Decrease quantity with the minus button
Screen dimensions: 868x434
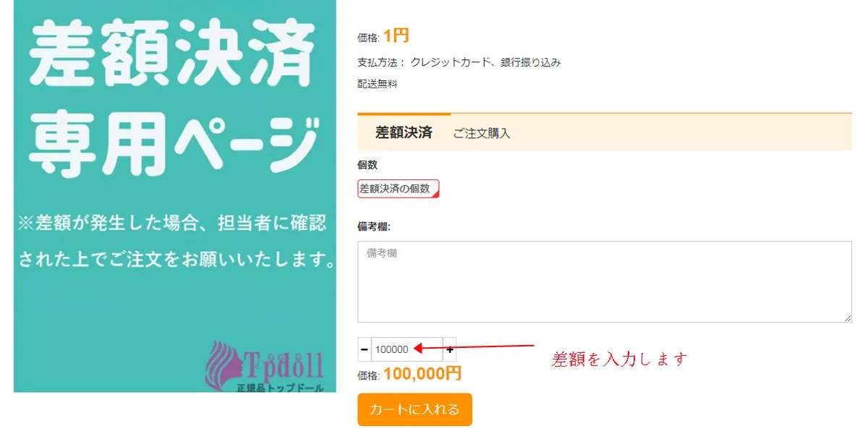[x=364, y=349]
